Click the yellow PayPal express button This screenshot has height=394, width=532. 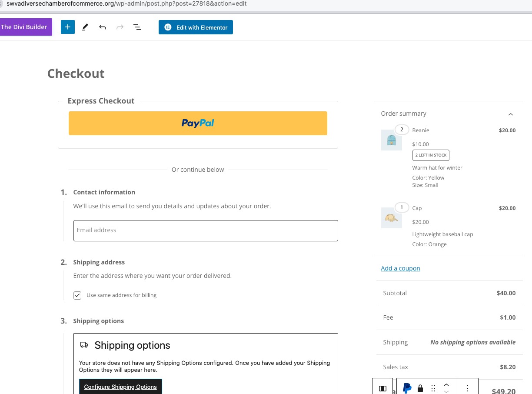coord(198,123)
